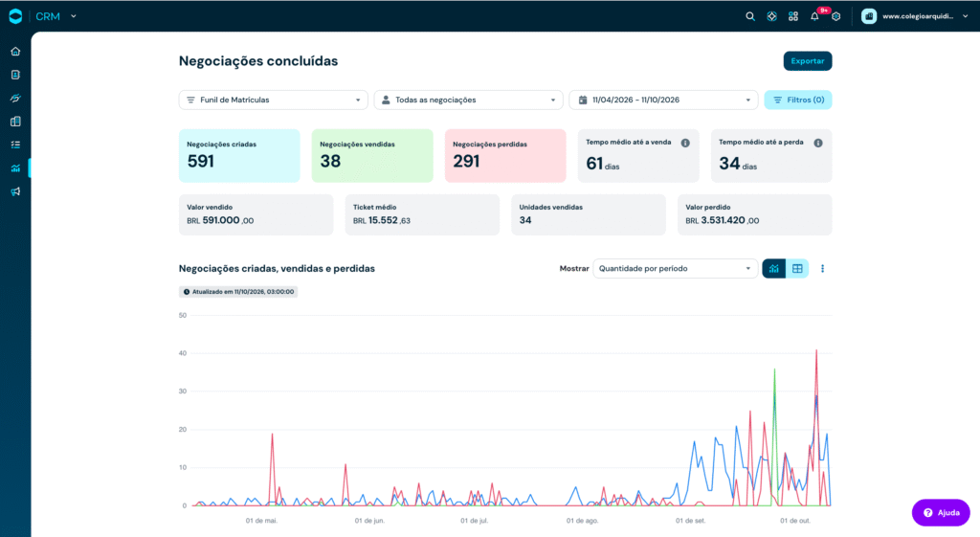
Task: Click the Negociações criadas, vendidas e perdidas heading
Action: (277, 268)
